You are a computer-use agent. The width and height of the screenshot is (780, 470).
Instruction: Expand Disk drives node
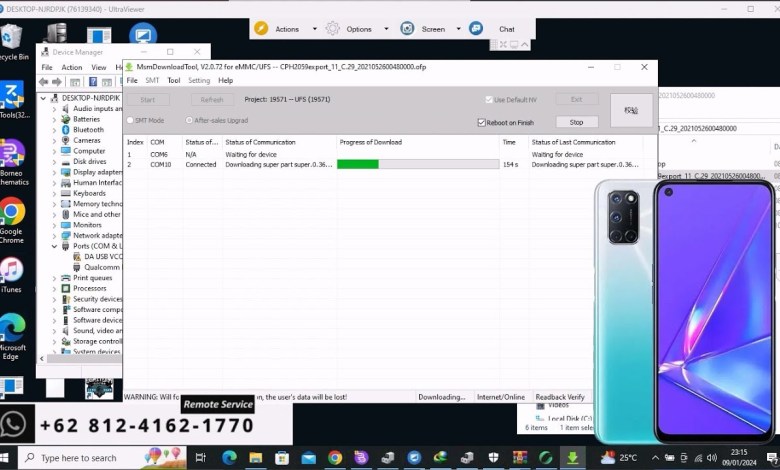[x=54, y=161]
